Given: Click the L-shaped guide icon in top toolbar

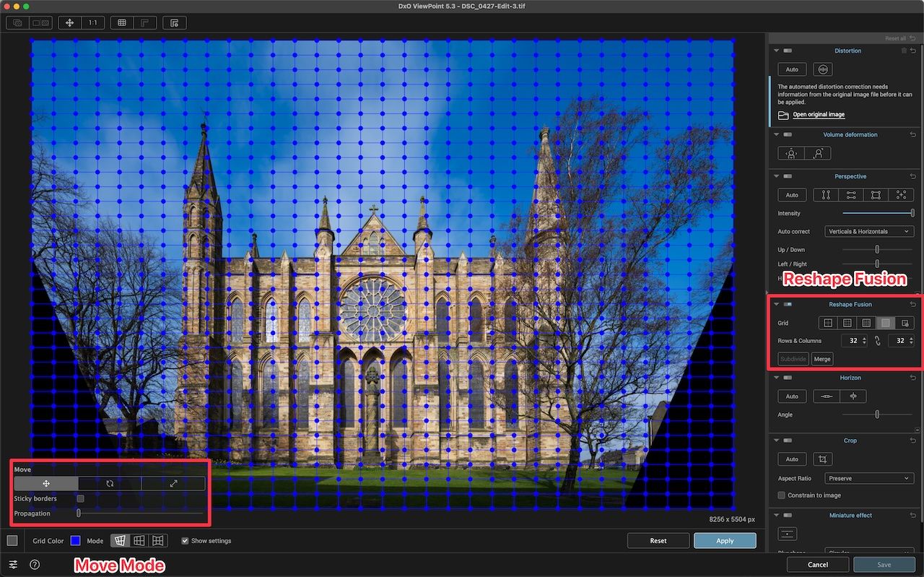Looking at the screenshot, I should [x=145, y=22].
